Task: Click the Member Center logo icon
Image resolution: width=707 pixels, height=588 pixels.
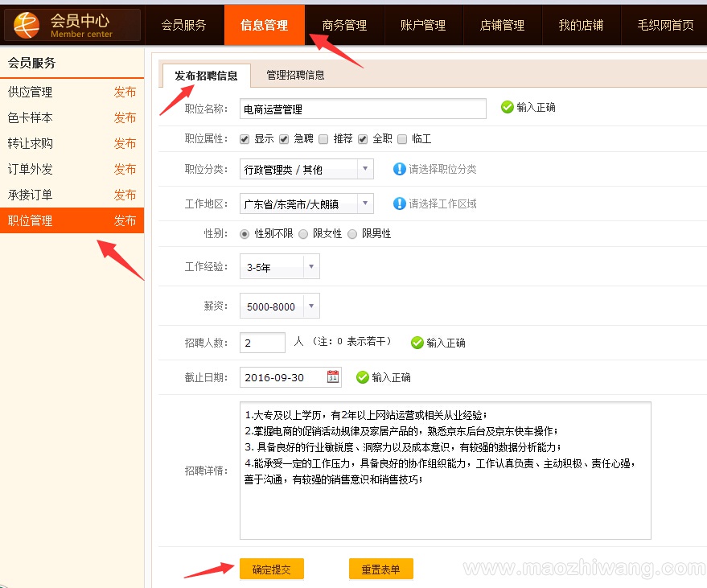Action: click(27, 26)
